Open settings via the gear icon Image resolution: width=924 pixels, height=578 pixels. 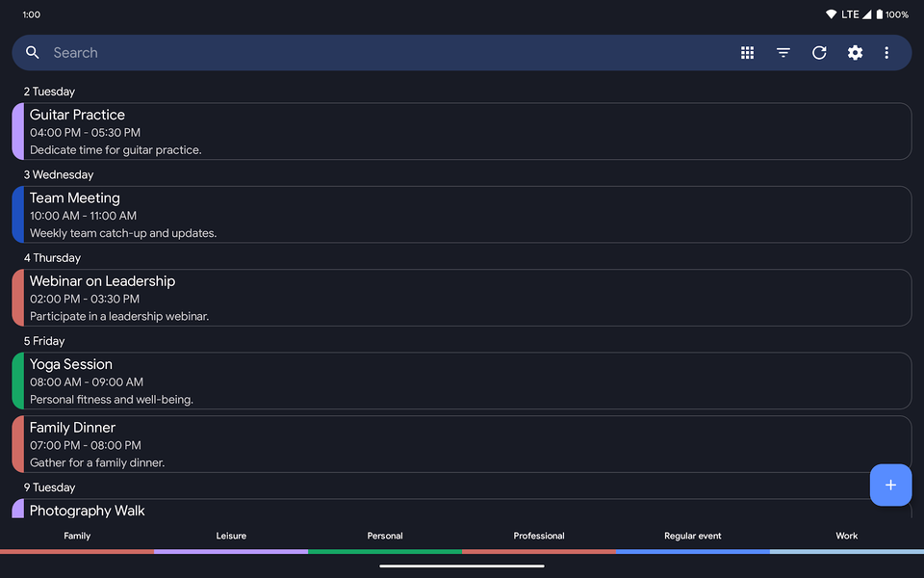point(855,53)
